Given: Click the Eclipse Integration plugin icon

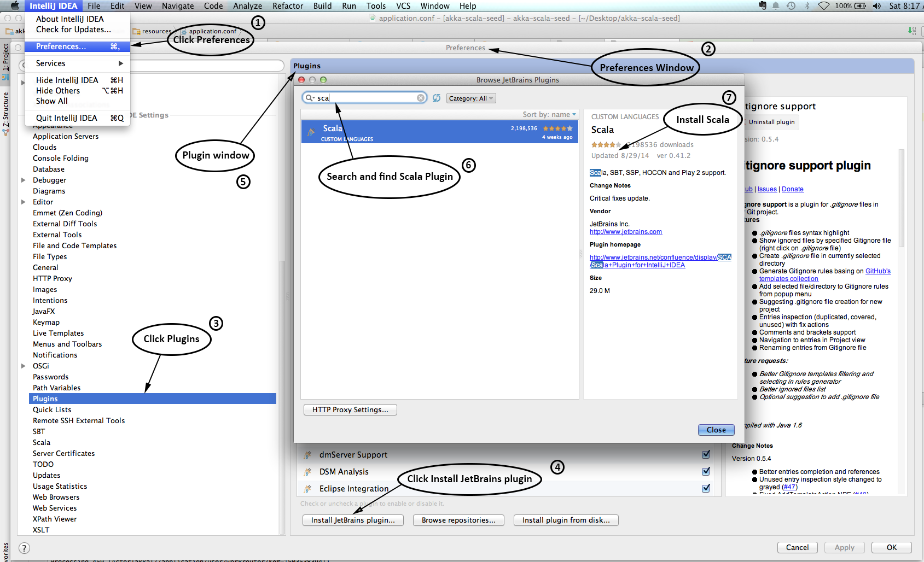Looking at the screenshot, I should pos(308,489).
